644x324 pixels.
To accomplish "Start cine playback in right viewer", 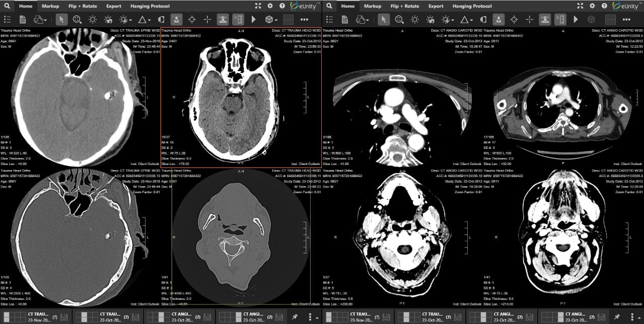I will click(x=576, y=20).
